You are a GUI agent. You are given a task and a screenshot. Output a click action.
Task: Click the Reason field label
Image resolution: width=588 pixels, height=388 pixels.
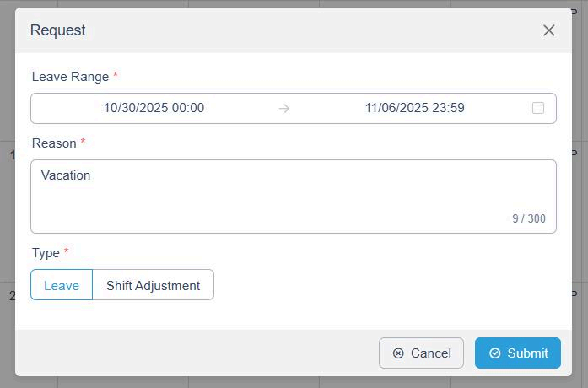(54, 143)
